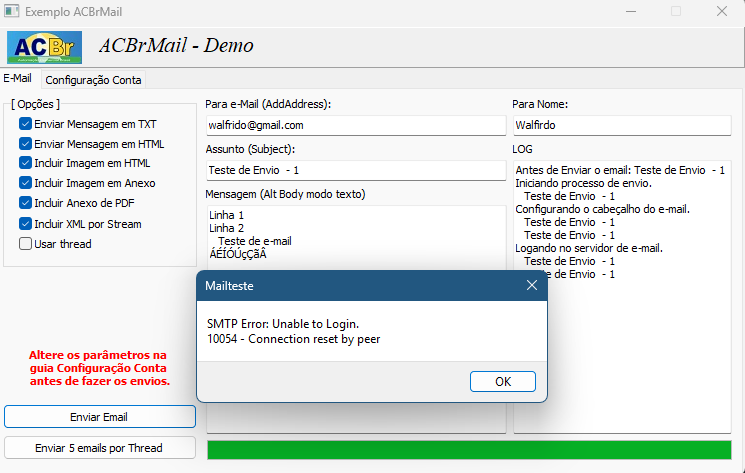Click log line 'Logando no servidor de e-mail.'

pos(589,248)
